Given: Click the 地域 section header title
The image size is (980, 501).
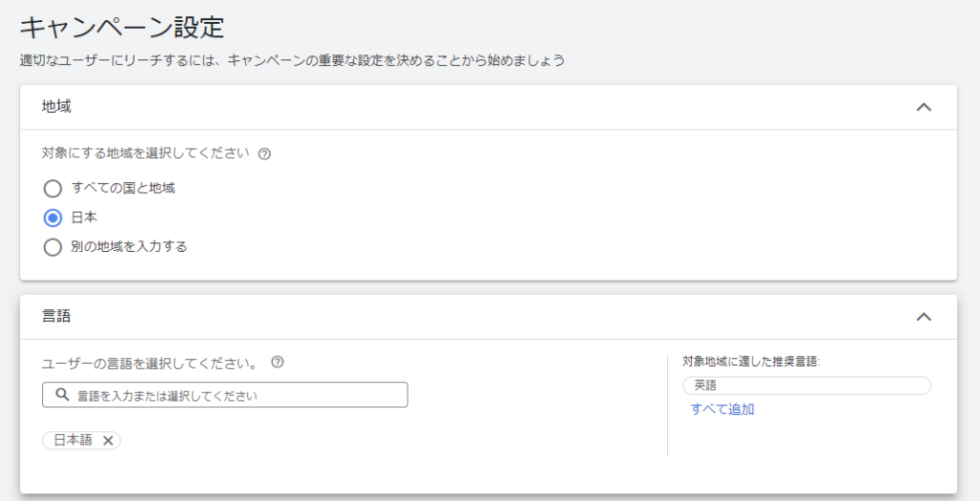Looking at the screenshot, I should tap(56, 107).
